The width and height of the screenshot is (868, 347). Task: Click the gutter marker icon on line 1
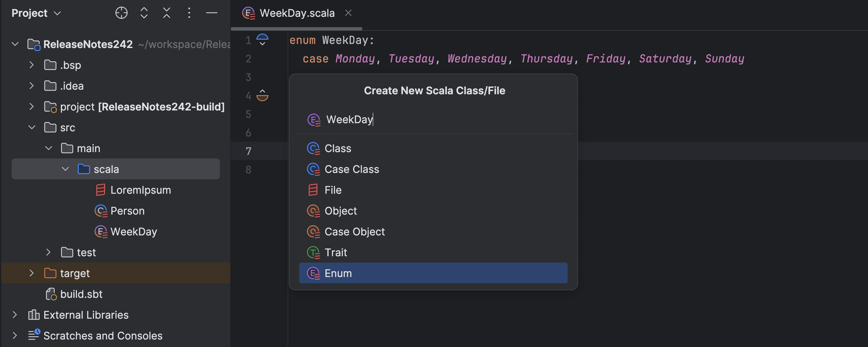(262, 40)
